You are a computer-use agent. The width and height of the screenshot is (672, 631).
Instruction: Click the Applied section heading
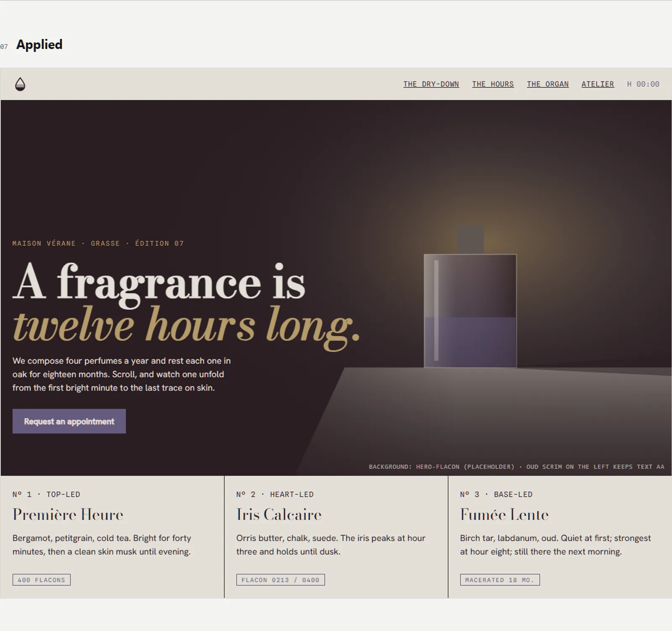pyautogui.click(x=39, y=45)
